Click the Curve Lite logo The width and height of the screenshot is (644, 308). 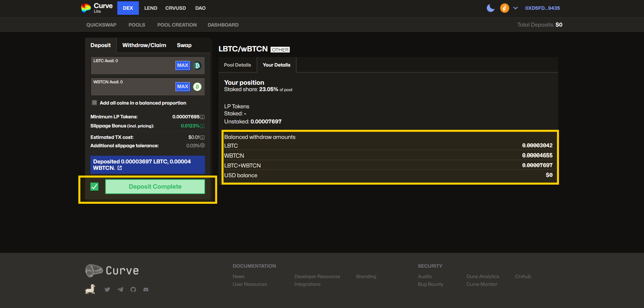97,8
